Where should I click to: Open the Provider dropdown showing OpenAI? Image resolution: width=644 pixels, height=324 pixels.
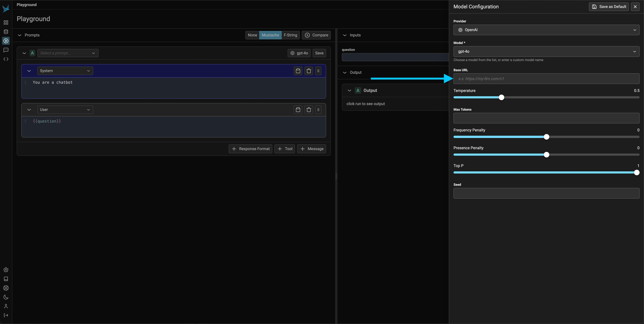coord(546,30)
